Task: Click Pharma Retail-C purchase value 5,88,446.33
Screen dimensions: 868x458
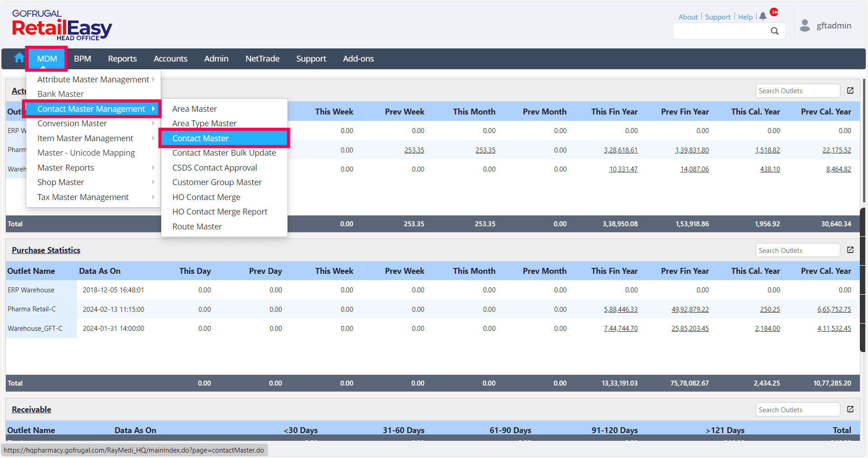Action: tap(620, 310)
